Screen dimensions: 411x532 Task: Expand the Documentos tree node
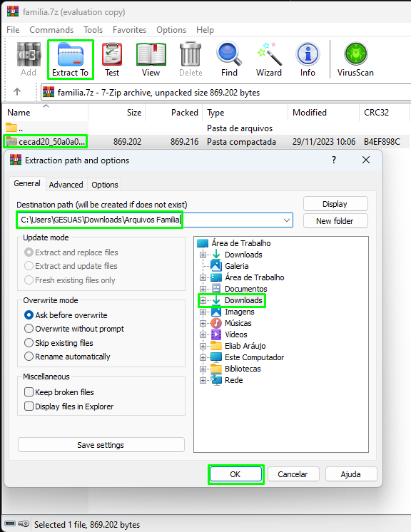pyautogui.click(x=203, y=289)
